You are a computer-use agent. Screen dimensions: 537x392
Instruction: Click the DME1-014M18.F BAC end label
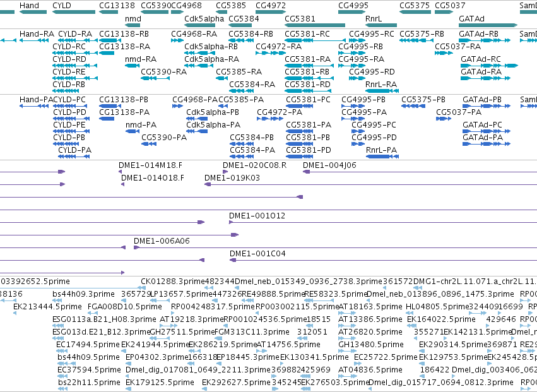coord(150,165)
